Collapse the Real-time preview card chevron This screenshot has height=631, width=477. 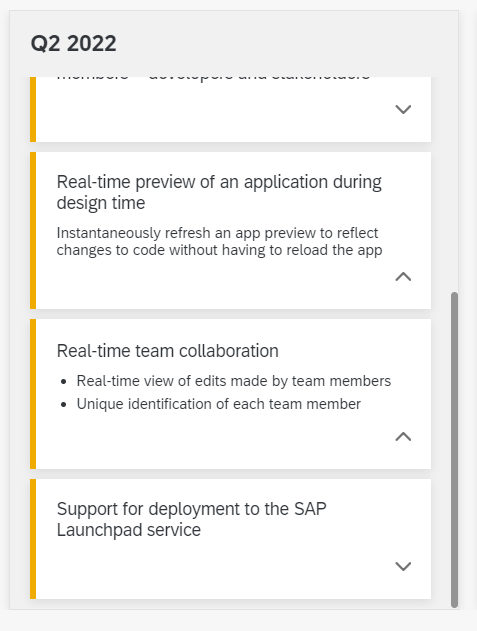(403, 276)
